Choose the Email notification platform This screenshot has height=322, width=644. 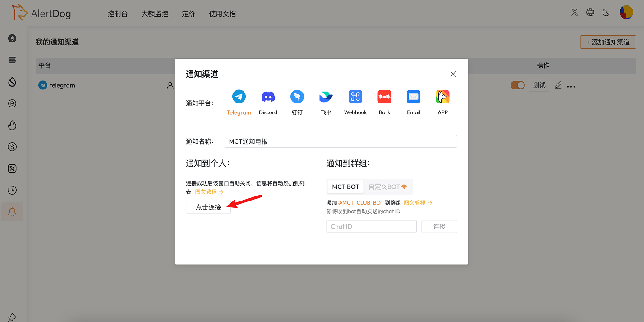(x=413, y=96)
